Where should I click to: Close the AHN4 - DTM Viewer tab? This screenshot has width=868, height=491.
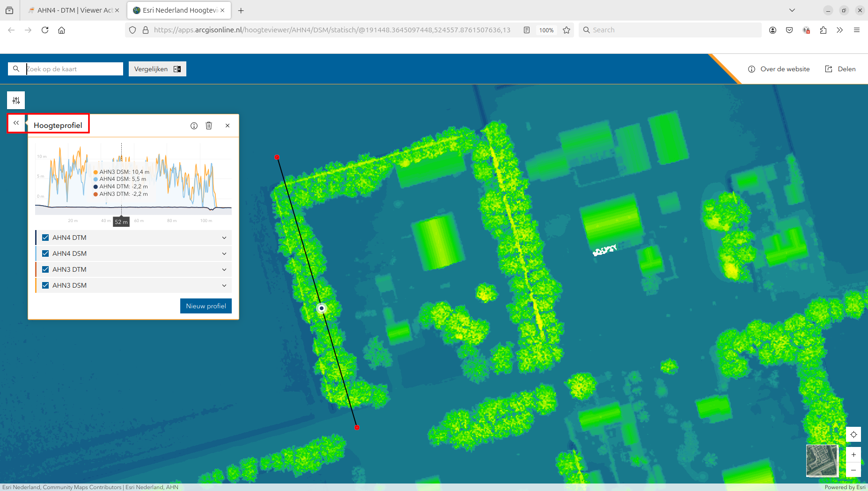click(x=117, y=10)
